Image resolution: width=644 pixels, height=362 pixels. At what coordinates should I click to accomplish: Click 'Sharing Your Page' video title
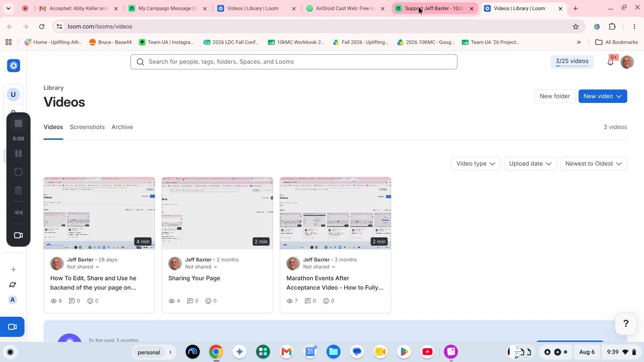194,278
